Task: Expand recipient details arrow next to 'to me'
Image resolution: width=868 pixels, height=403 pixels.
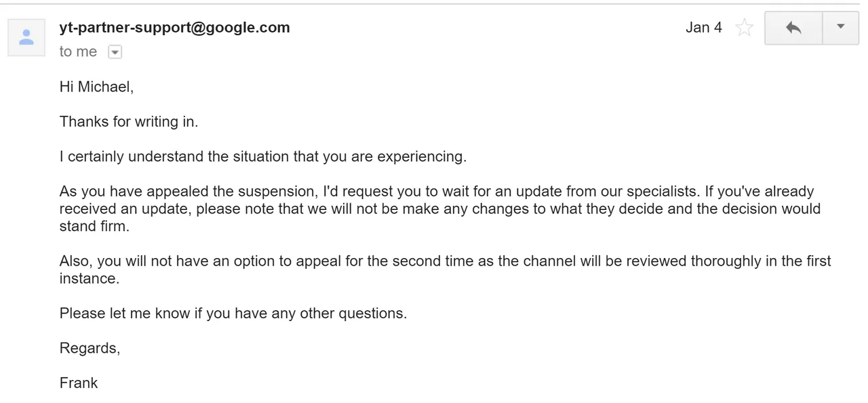Action: [x=115, y=52]
